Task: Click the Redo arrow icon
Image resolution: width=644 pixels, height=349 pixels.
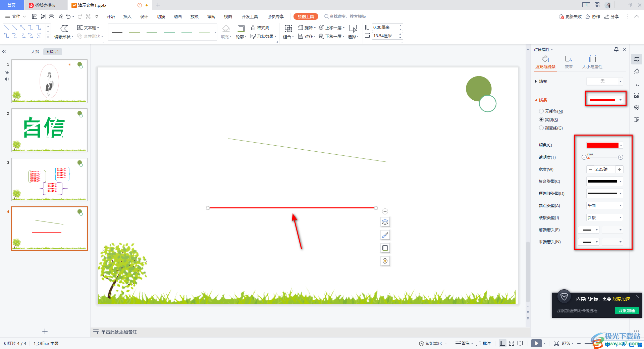Action: tap(80, 16)
